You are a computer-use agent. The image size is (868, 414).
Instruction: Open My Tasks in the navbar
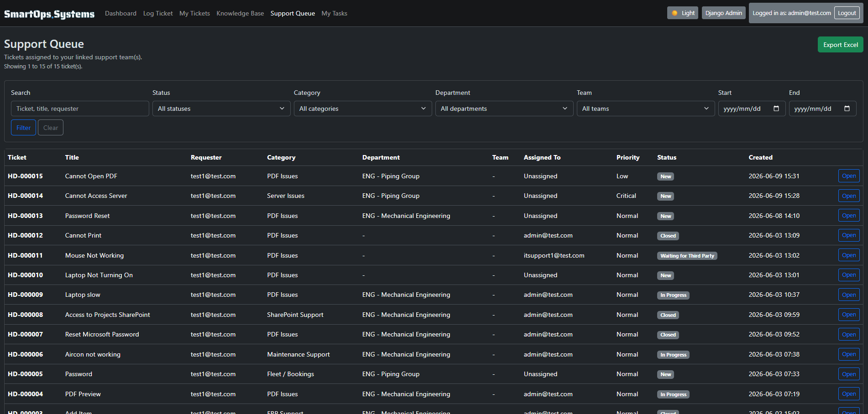point(335,13)
